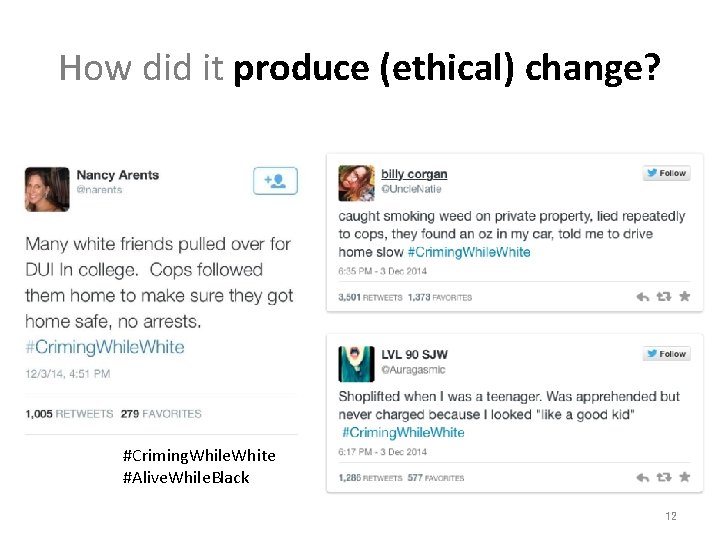
Task: Click the @narents handle
Action: (x=99, y=190)
